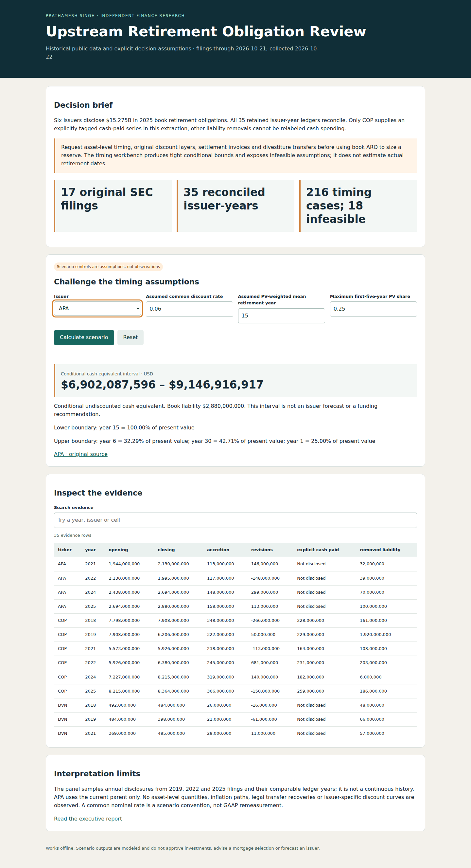Click the APA 2021 Not disclosed cell
Image resolution: width=471 pixels, height=868 pixels.
[x=311, y=564]
